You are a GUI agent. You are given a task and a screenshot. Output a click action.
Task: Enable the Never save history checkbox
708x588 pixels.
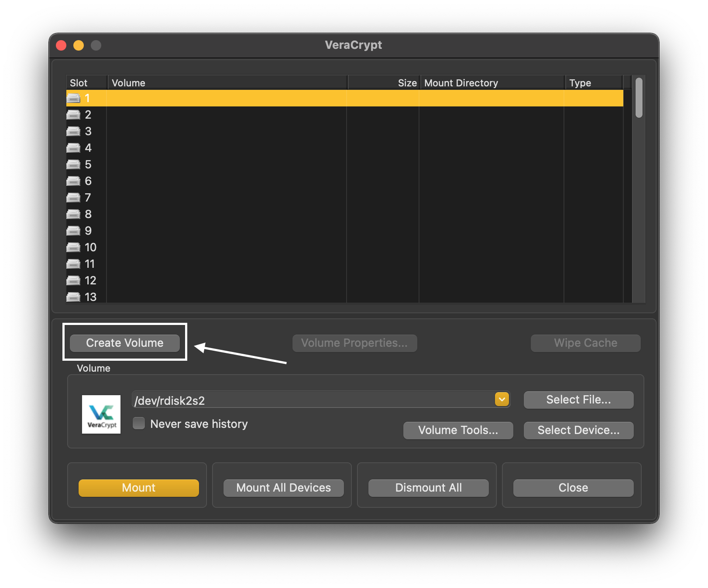click(139, 424)
